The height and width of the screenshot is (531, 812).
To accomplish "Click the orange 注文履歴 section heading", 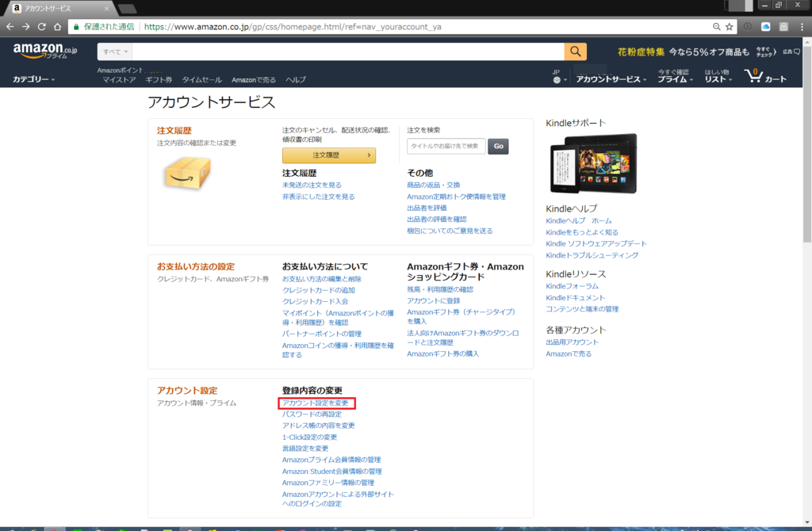I will 174,131.
